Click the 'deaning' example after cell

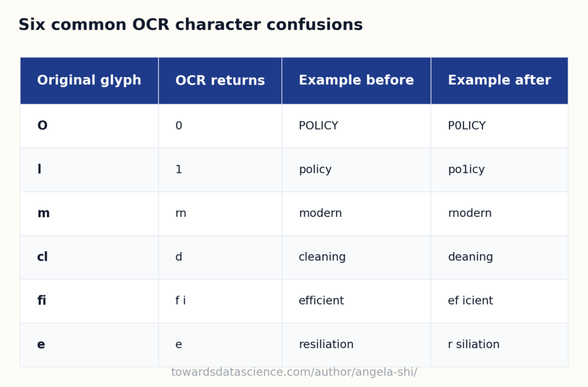pyautogui.click(x=500, y=257)
